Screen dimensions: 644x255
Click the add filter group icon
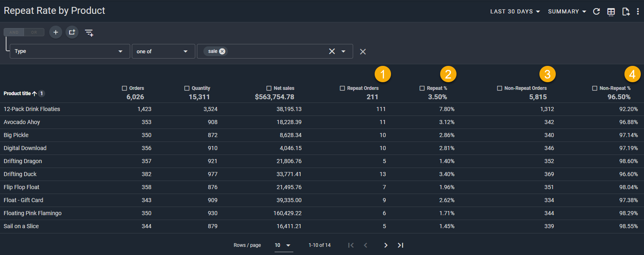[72, 32]
